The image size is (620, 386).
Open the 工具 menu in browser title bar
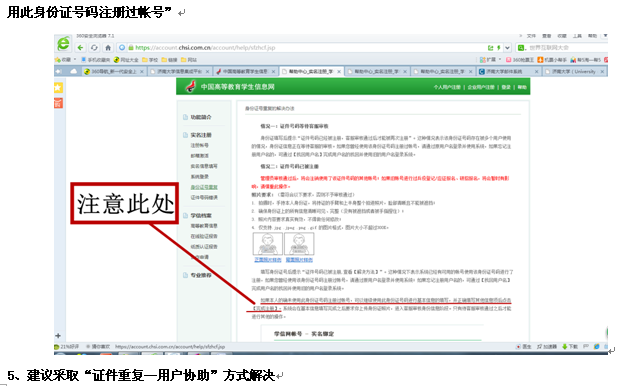577,36
